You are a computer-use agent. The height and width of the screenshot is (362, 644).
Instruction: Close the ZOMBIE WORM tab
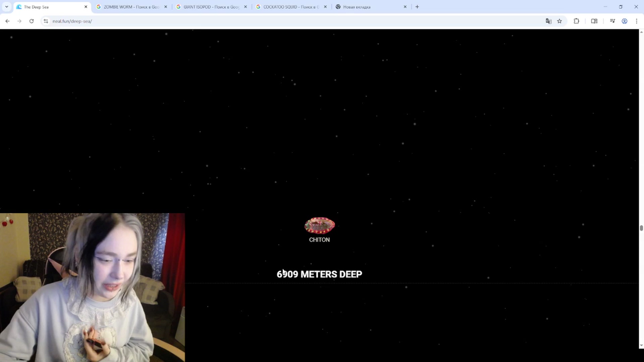click(165, 7)
